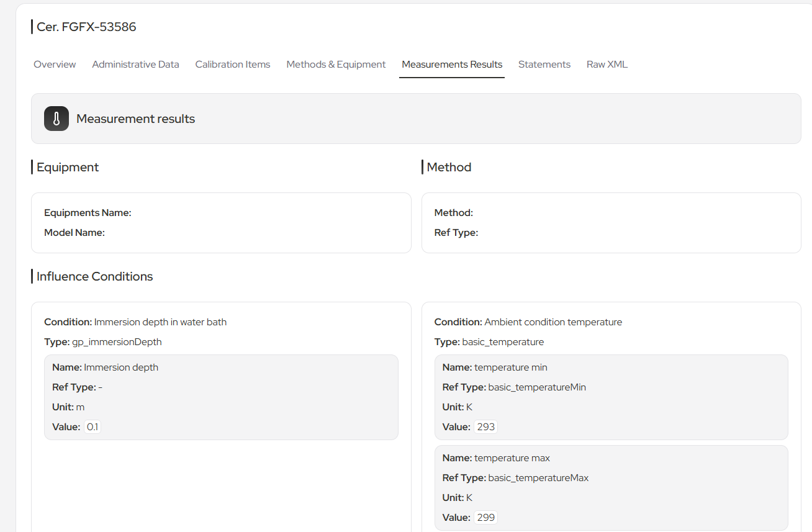Screen dimensions: 812x532
Task: Click the Influence Conditions heading
Action: [x=94, y=276]
